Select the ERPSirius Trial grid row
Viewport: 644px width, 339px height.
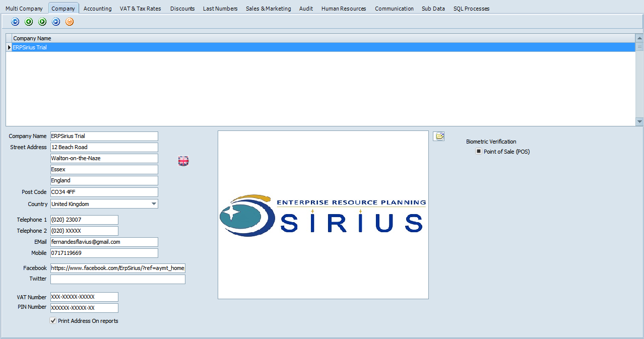323,47
